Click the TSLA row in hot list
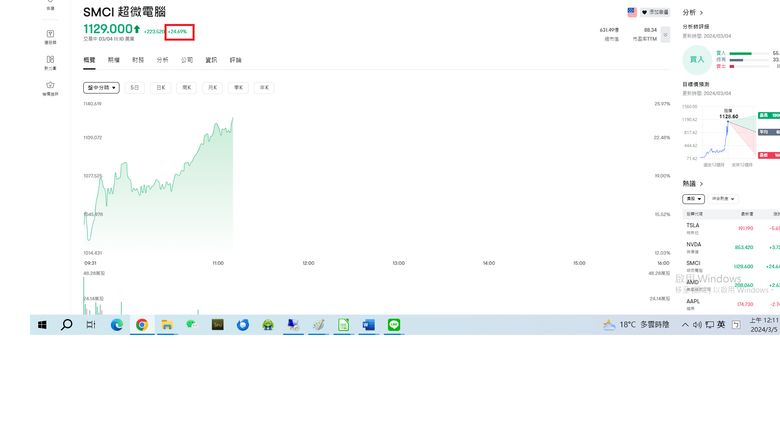Image resolution: width=780 pixels, height=439 pixels. pos(731,228)
